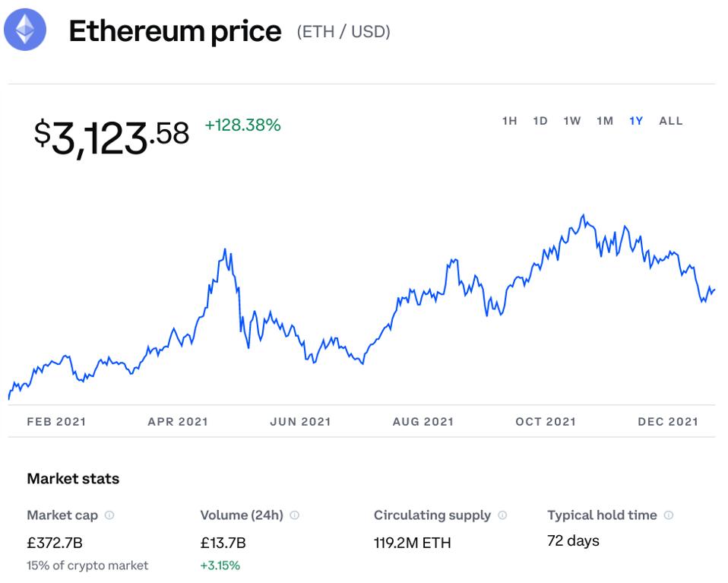
Task: Click the Volume (24h) info icon
Action: [x=295, y=515]
